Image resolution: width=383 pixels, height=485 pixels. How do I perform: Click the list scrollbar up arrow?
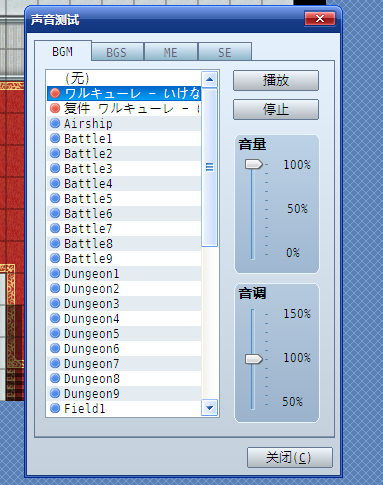(x=210, y=79)
